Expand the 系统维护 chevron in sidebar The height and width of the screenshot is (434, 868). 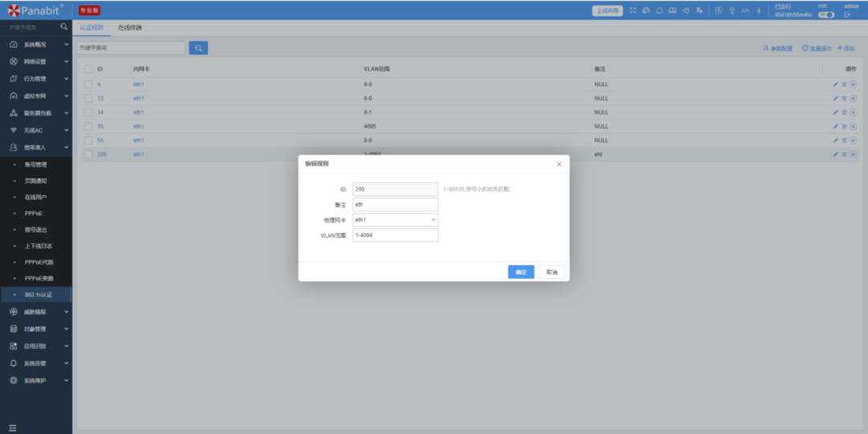click(67, 381)
